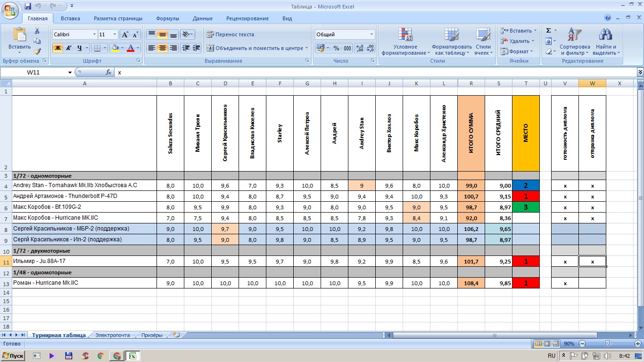This screenshot has height=362, width=644.
Task: Click the Percent Style icon
Action: point(336,48)
